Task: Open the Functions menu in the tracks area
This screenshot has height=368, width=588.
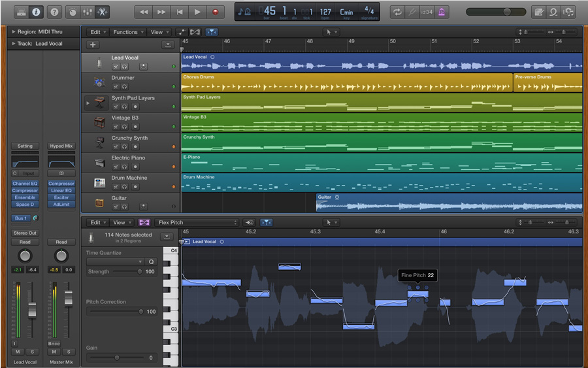Action: click(127, 32)
